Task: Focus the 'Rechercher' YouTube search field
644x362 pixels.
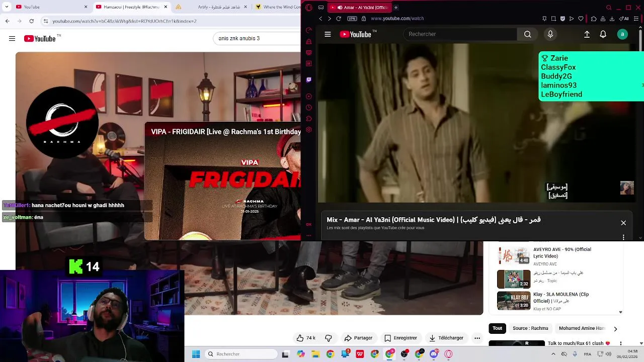Action: click(x=460, y=34)
